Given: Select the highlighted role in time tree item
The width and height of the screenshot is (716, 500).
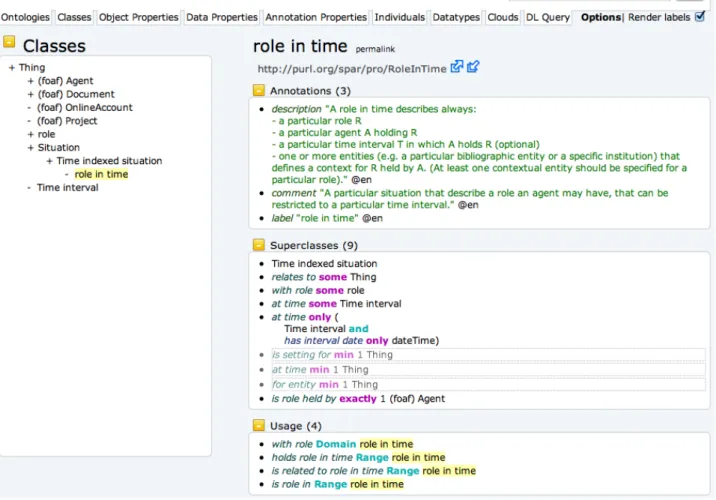Looking at the screenshot, I should 101,174.
